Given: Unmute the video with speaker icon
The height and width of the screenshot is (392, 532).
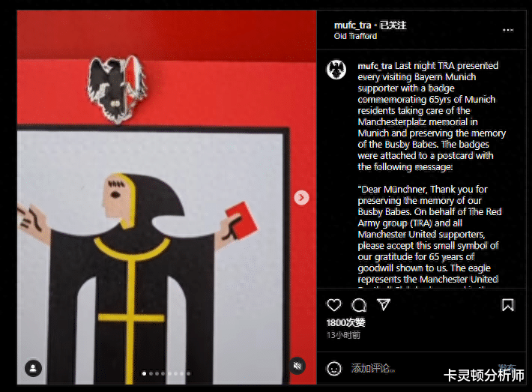Looking at the screenshot, I should (x=297, y=366).
